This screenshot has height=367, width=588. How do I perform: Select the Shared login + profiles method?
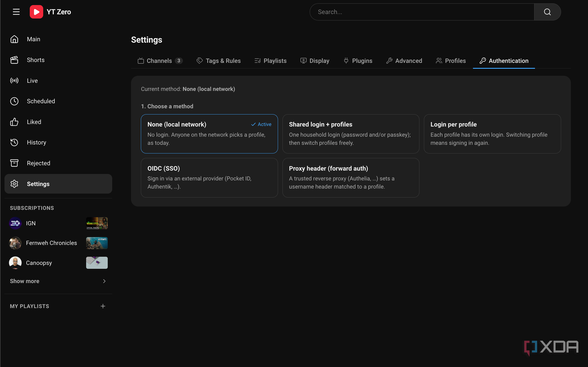351,134
